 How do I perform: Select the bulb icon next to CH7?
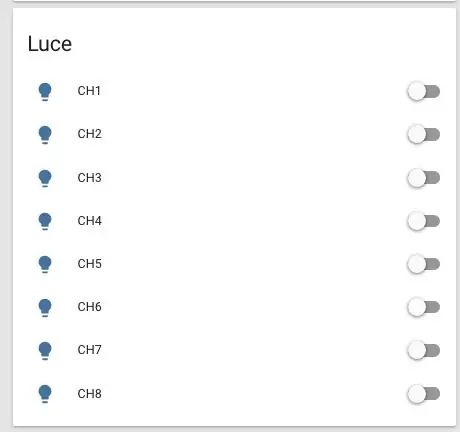coord(45,350)
